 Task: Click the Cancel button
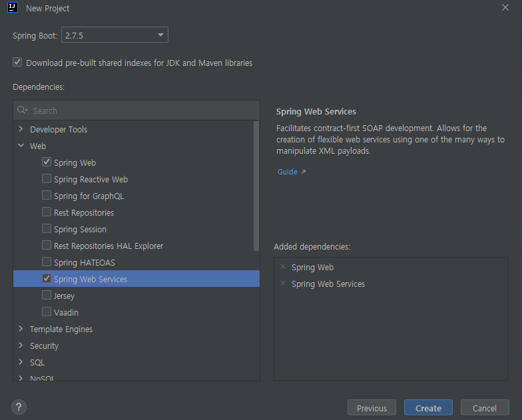[485, 407]
